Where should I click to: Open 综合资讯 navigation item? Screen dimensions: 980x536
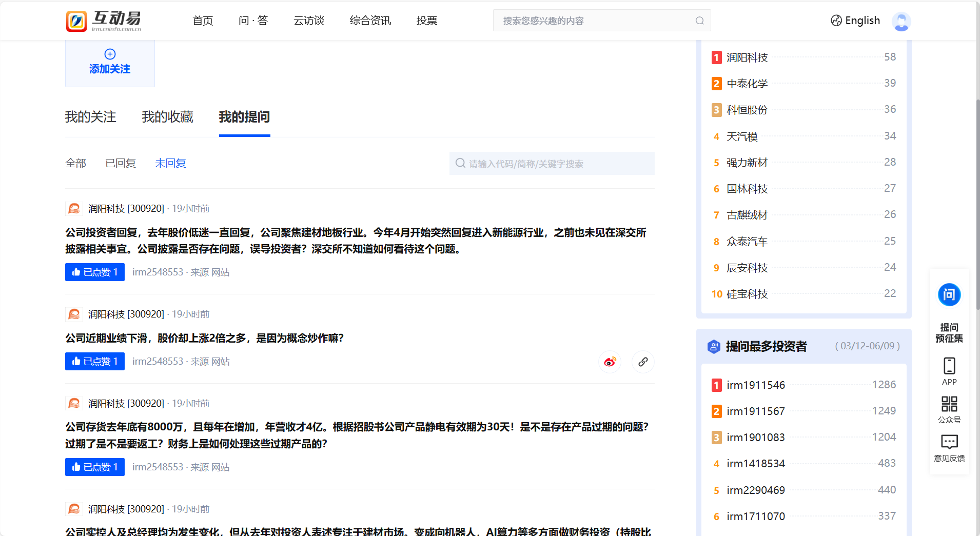[370, 21]
